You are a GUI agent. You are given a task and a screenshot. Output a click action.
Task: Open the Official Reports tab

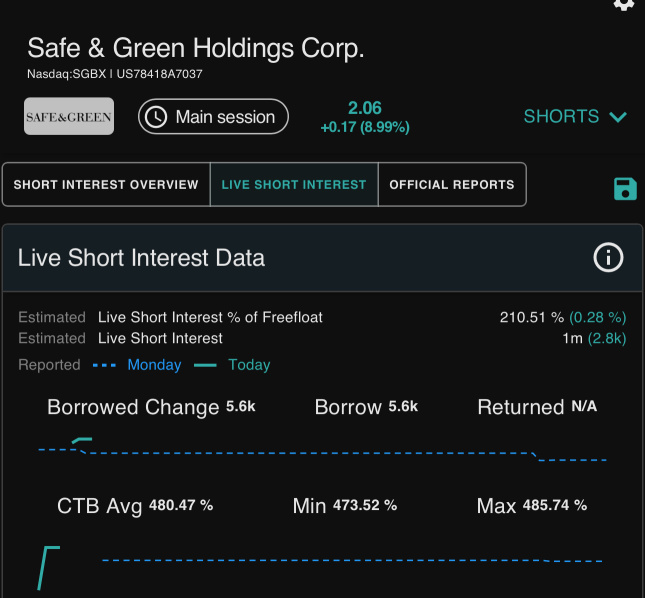pos(452,185)
